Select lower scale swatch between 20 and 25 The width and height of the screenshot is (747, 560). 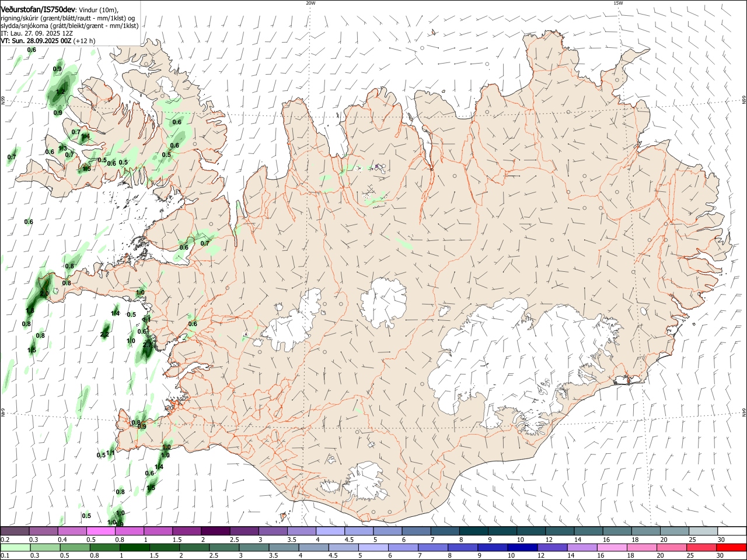(x=672, y=547)
